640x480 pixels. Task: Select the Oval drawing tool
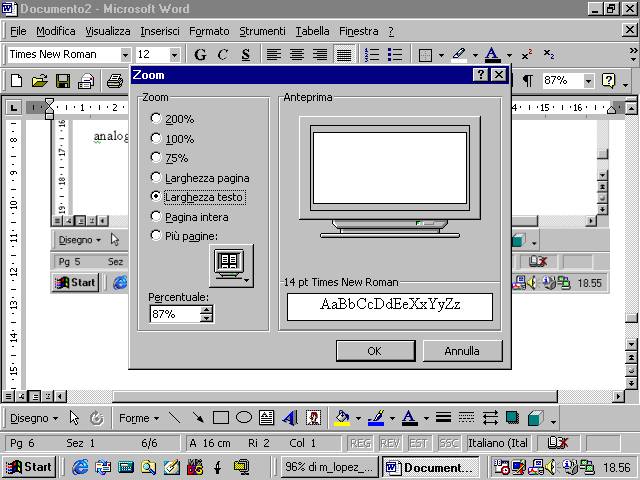click(244, 418)
